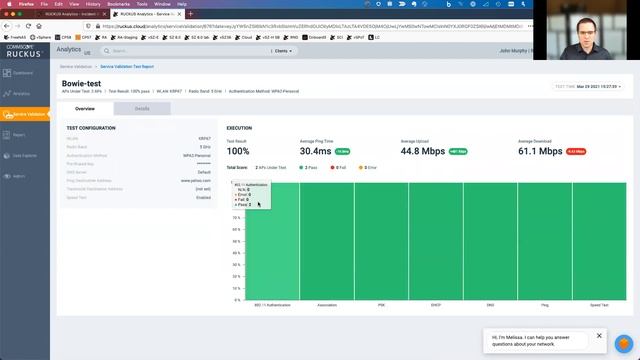The image size is (640, 360).
Task: Open the Analytics sidebar icon
Action: pos(7,93)
